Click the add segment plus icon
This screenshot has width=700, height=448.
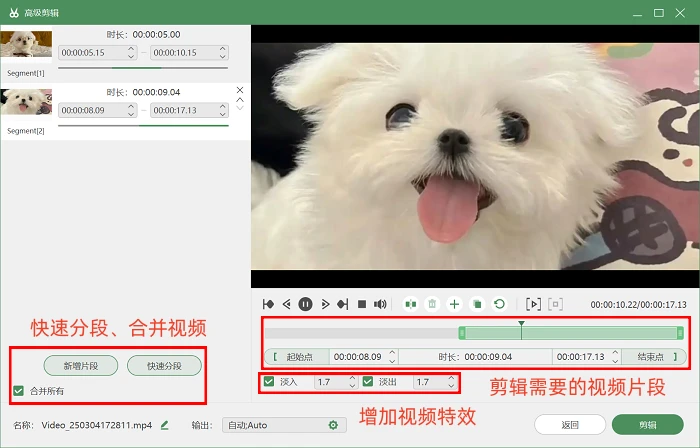tap(454, 304)
